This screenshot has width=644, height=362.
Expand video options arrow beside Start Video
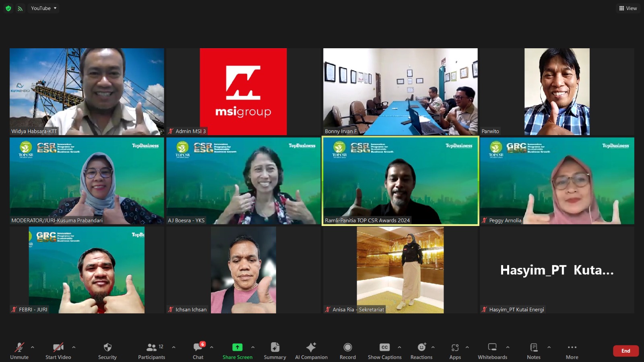[x=74, y=347]
